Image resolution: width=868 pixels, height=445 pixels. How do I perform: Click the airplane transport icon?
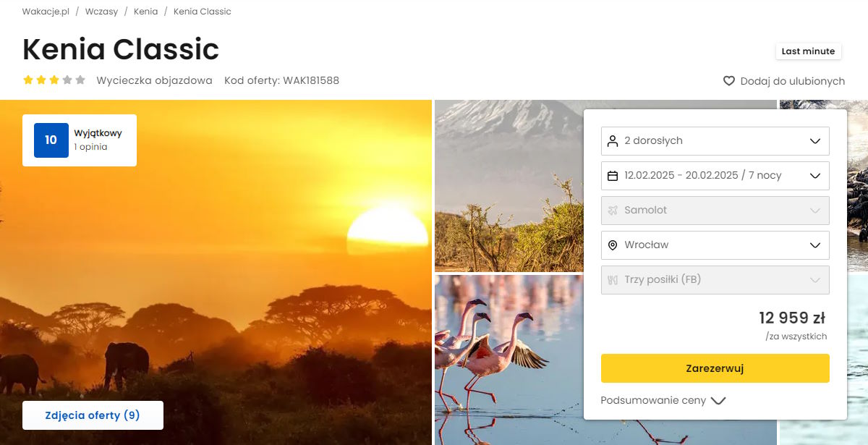613,211
